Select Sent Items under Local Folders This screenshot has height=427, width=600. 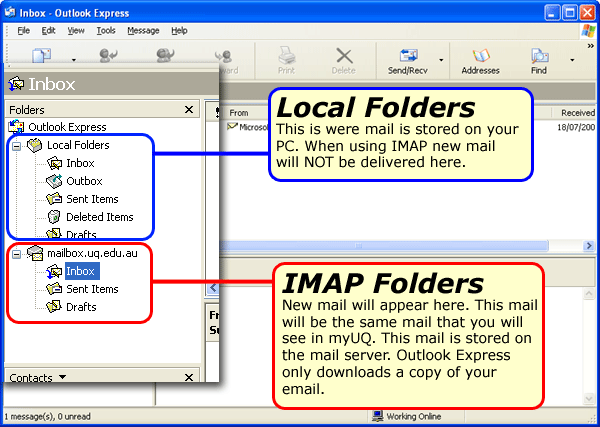[x=92, y=199]
